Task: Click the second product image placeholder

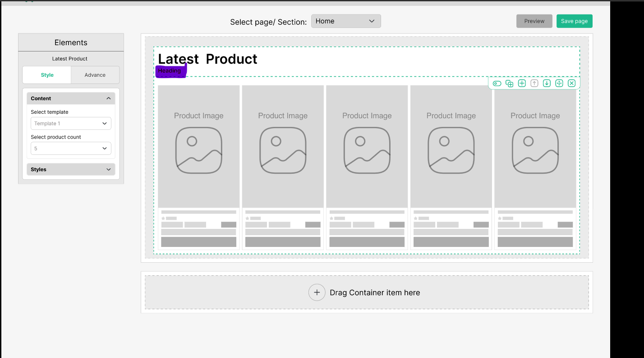Action: tap(283, 147)
